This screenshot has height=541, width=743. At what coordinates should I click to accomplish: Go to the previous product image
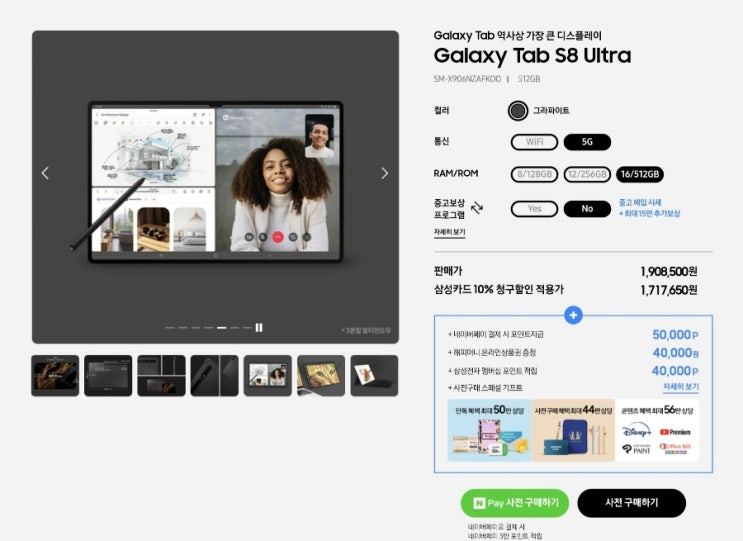[x=45, y=173]
